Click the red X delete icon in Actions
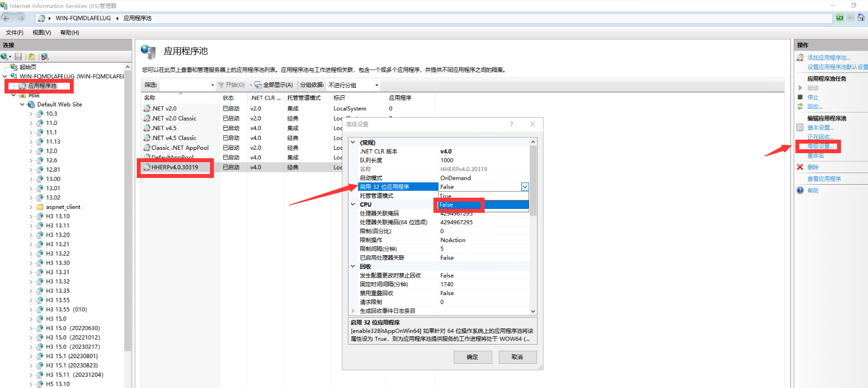868x388 pixels. click(800, 167)
